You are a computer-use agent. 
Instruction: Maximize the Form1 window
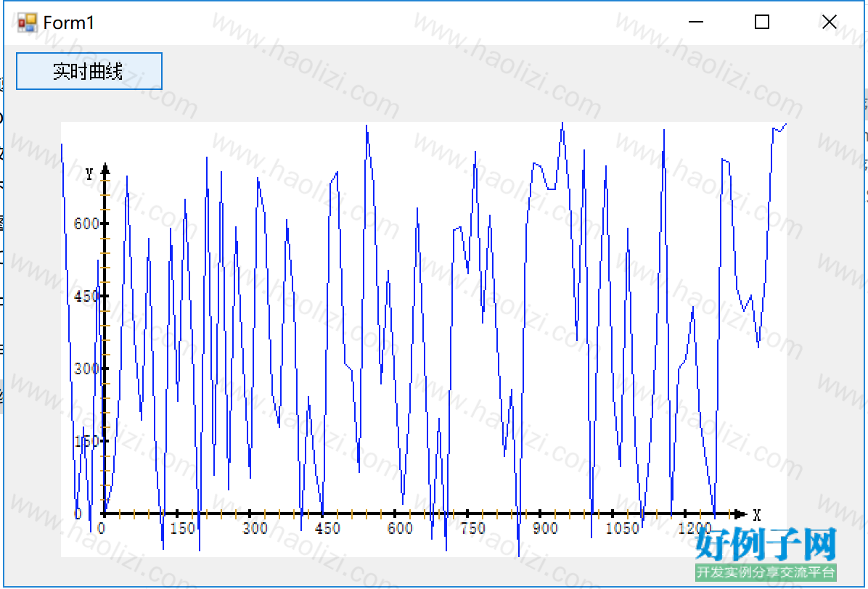[x=762, y=22]
